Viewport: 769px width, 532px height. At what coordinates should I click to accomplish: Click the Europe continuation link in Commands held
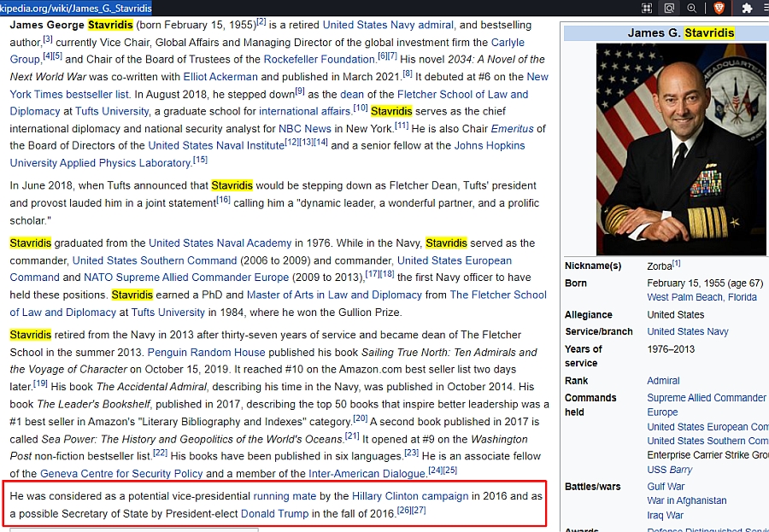(x=662, y=412)
